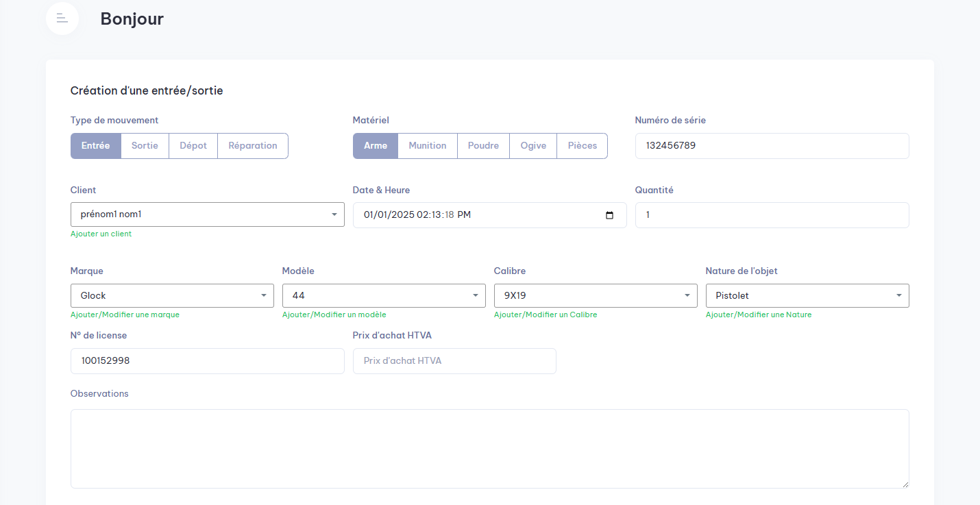The image size is (980, 505).
Task: Select the Ogive material option
Action: 533,146
